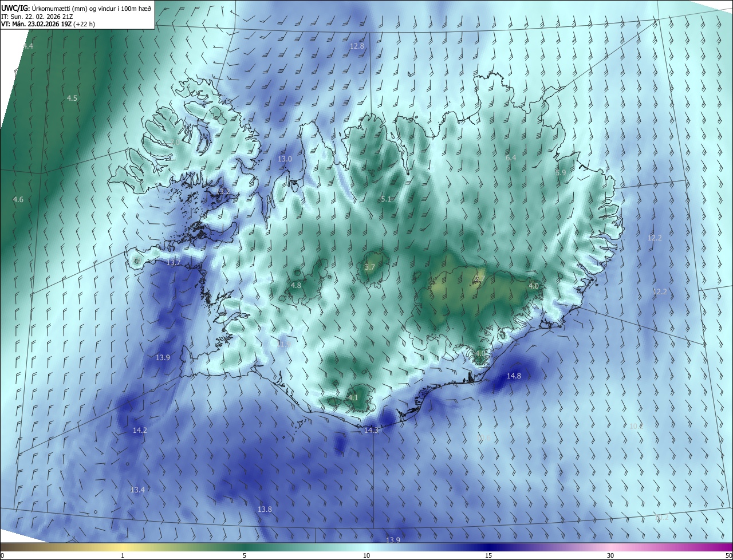Click the colorbar tick label "50"
Viewport: 733px width, 560px height.
click(x=728, y=556)
